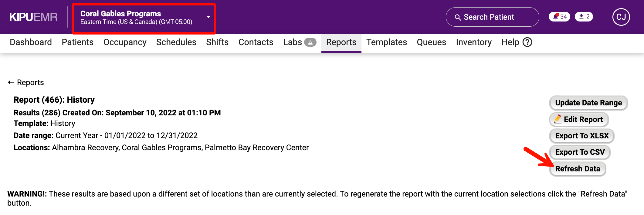Open downloads badge showing 2

pos(584,17)
